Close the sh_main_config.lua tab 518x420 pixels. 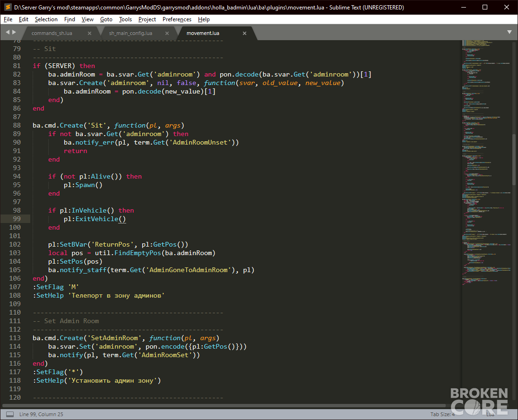tap(167, 33)
